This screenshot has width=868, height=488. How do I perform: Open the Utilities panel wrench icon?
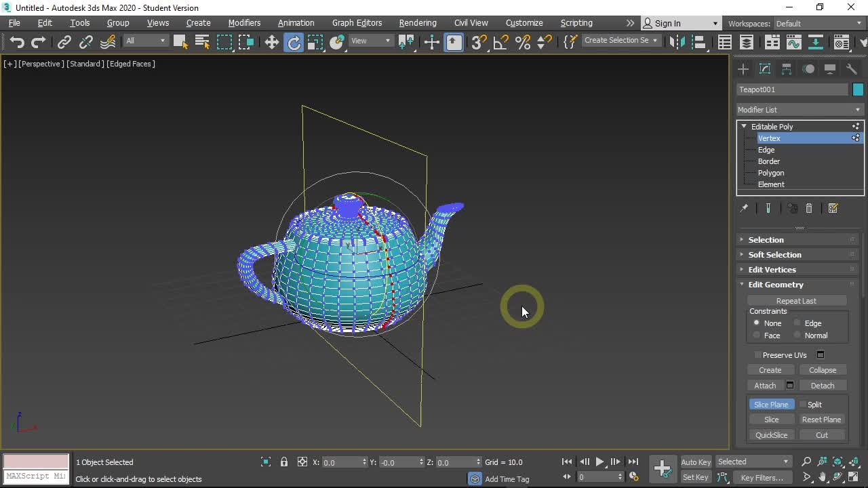(x=852, y=69)
